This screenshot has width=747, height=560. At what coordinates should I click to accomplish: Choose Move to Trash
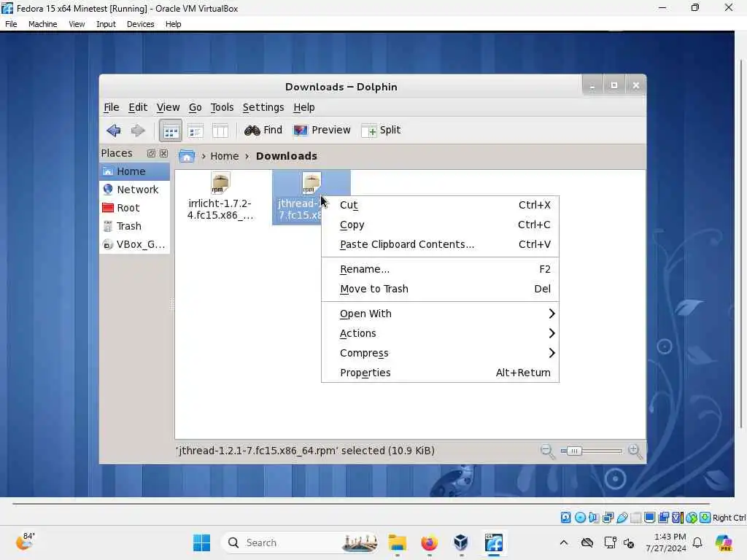[x=440, y=289]
